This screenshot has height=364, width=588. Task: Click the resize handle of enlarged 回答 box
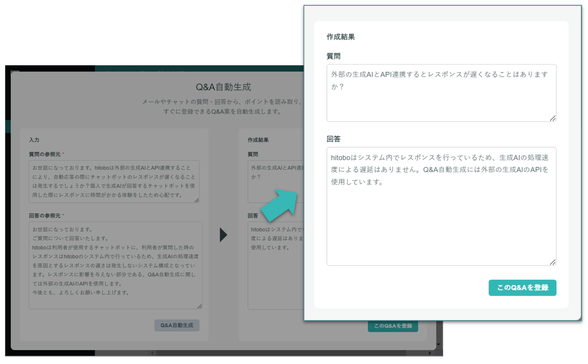tap(553, 262)
